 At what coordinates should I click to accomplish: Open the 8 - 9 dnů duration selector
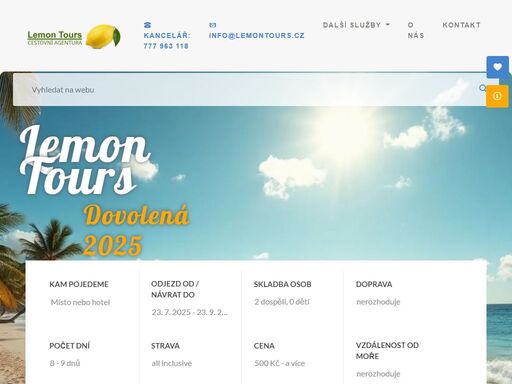[65, 363]
